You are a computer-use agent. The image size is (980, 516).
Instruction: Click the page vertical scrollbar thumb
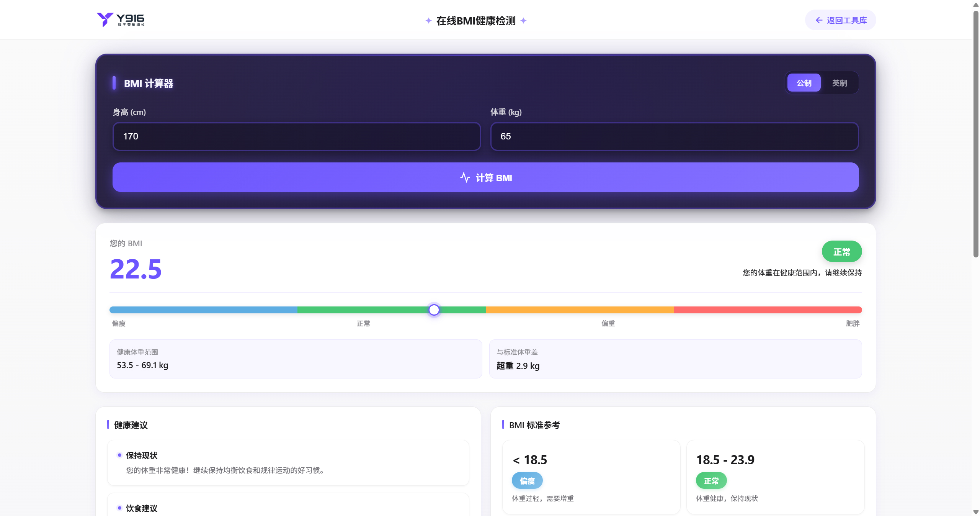click(x=976, y=134)
